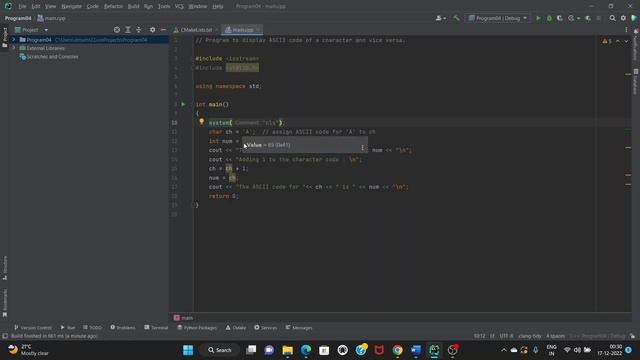Go to previous highlighted problem arrow

coord(618,41)
